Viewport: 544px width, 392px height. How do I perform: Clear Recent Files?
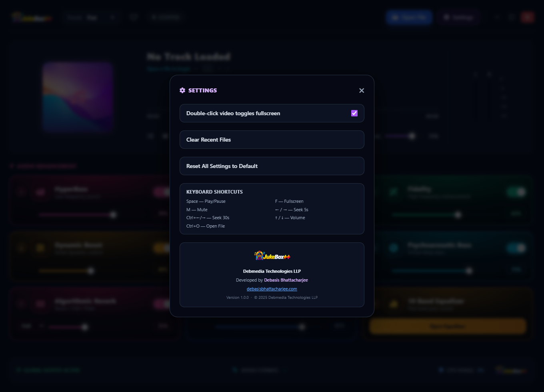coord(272,140)
